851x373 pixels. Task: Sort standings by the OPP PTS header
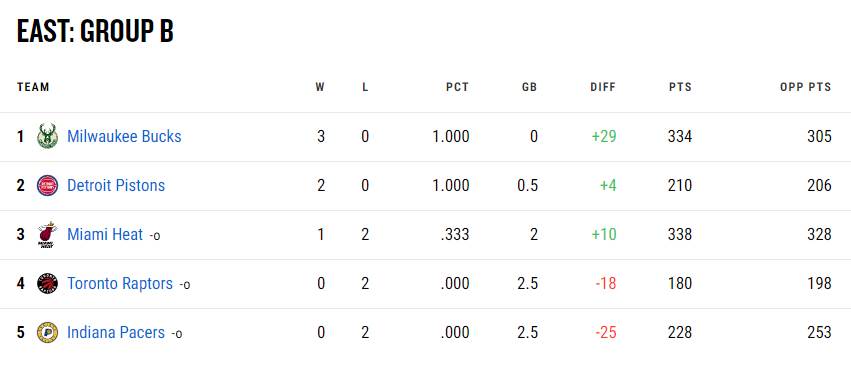coord(805,87)
